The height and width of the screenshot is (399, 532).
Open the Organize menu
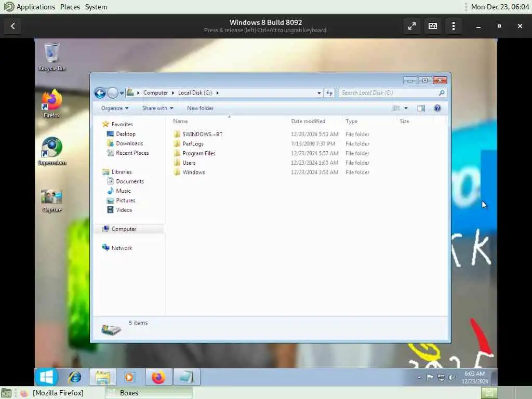point(115,108)
